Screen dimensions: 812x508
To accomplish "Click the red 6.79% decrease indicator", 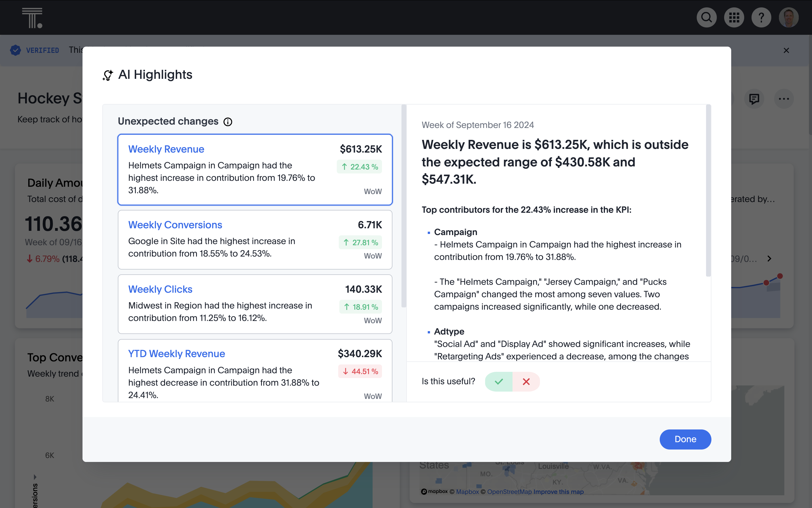I will coord(43,259).
